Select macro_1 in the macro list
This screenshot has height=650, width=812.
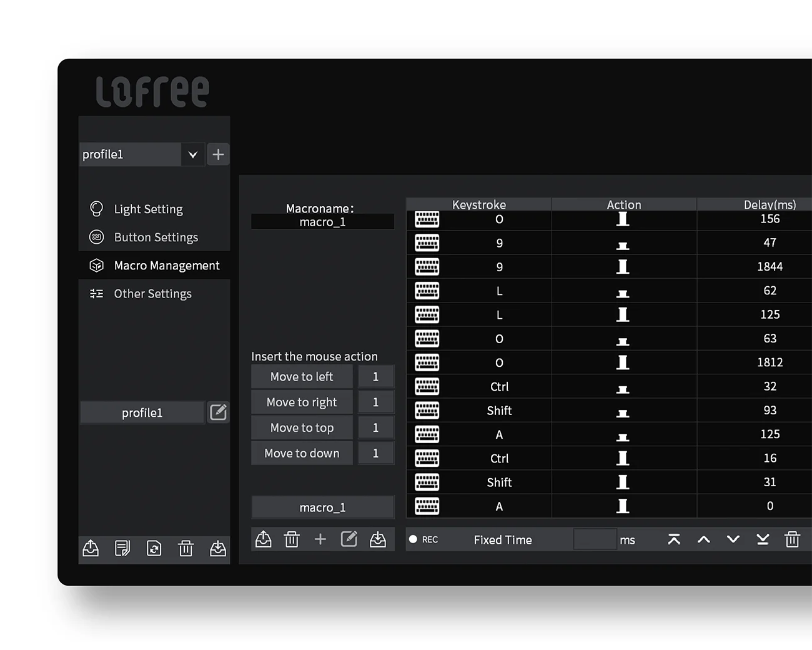pos(322,507)
